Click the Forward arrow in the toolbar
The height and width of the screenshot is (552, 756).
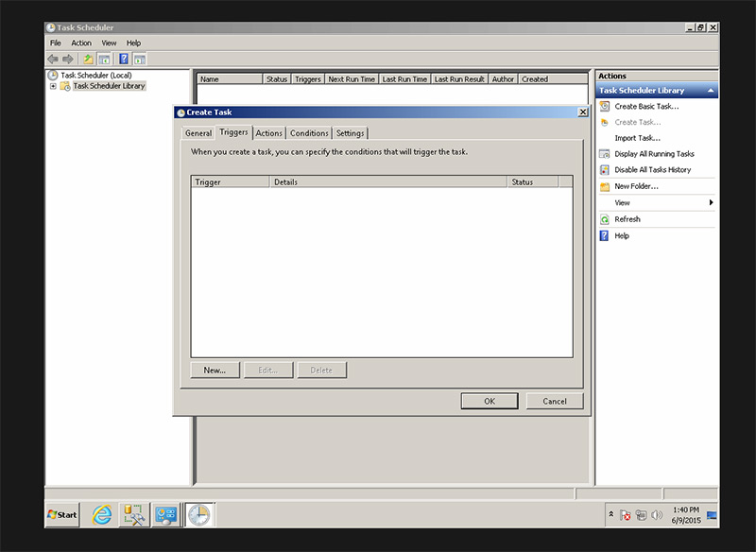click(x=68, y=59)
